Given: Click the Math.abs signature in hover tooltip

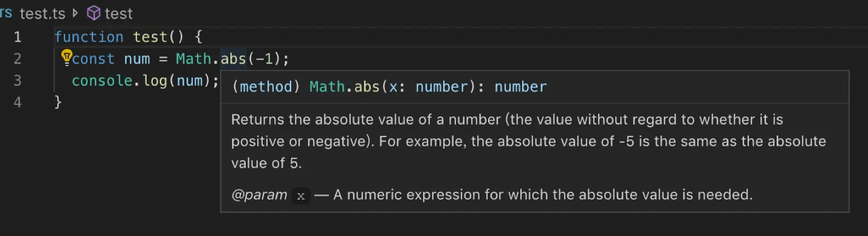Looking at the screenshot, I should [x=345, y=87].
